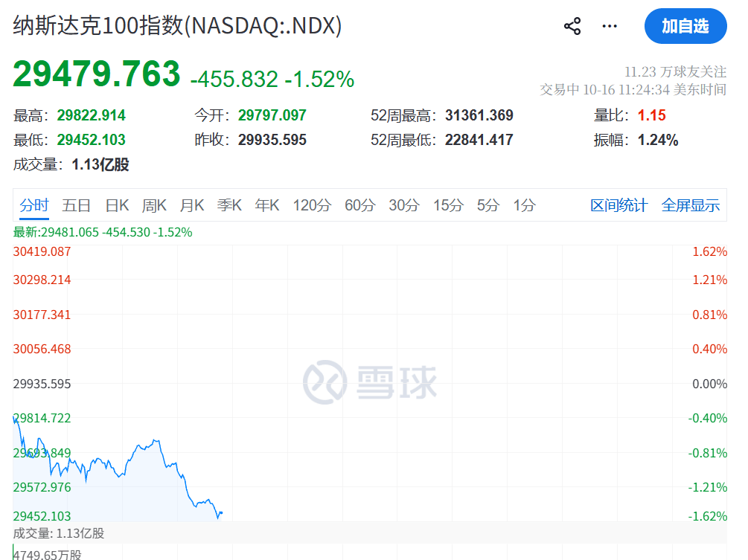This screenshot has width=748, height=560.
Task: Click the 今开 value 29797.097
Action: [272, 115]
